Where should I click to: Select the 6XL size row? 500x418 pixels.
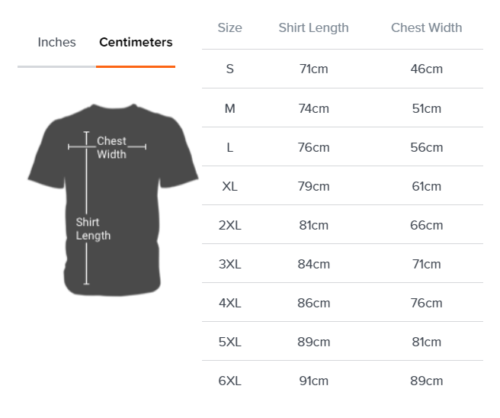click(x=342, y=380)
